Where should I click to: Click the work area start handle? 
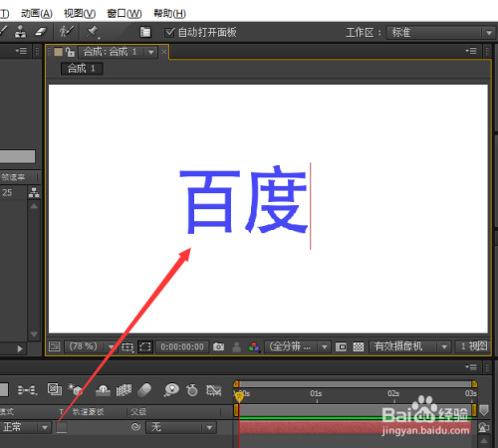pos(236,410)
